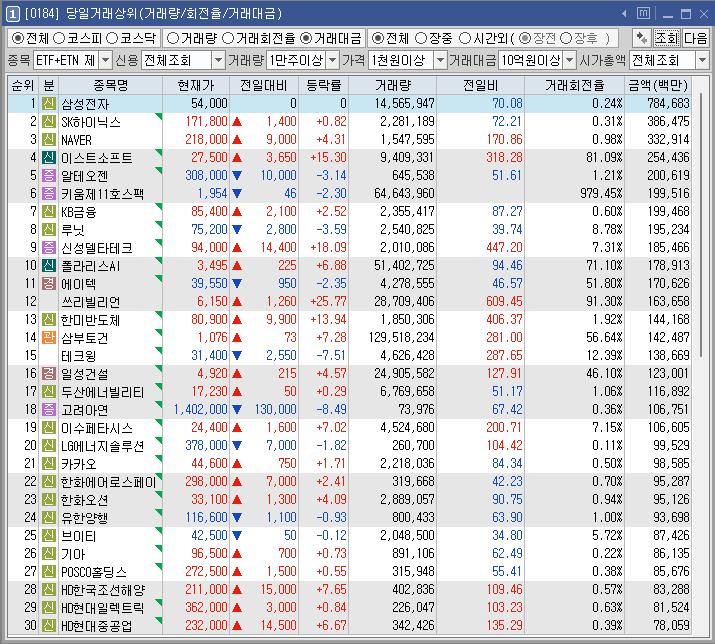Select the POSCO홀딩스 stock name
The height and width of the screenshot is (644, 715).
click(x=94, y=571)
